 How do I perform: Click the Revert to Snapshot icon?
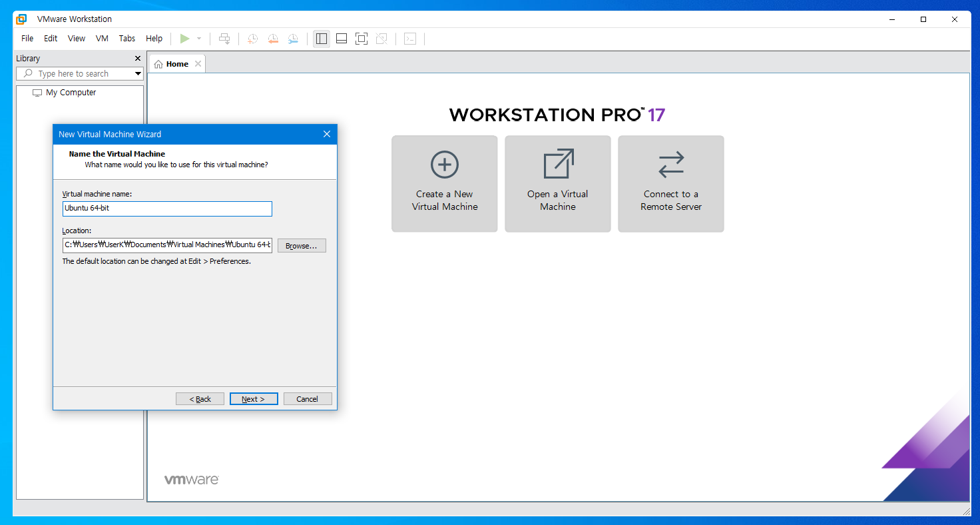pyautogui.click(x=273, y=39)
